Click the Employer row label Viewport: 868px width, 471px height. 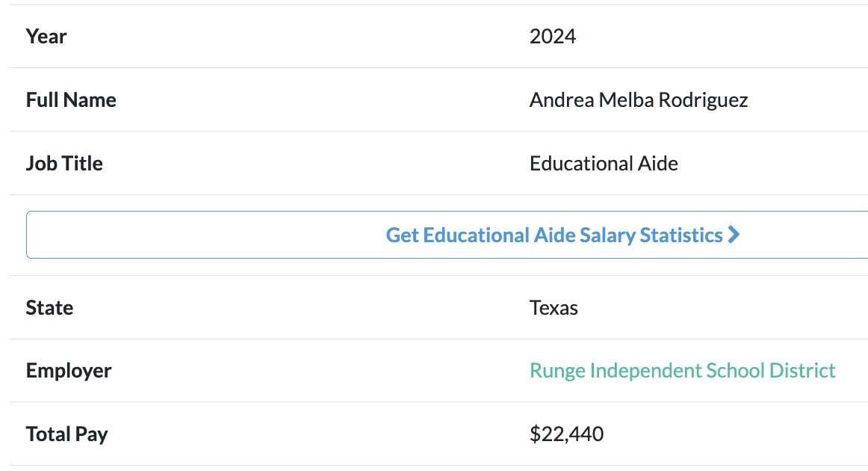point(69,371)
